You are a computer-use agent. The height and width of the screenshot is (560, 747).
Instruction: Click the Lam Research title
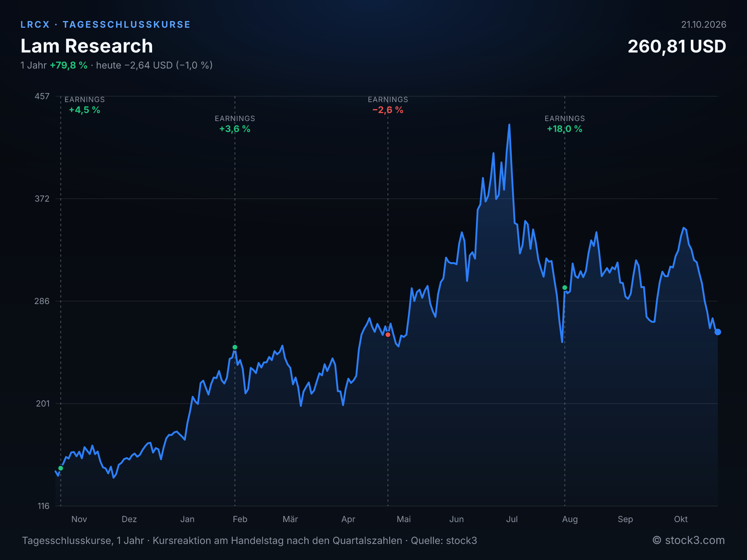(x=86, y=46)
